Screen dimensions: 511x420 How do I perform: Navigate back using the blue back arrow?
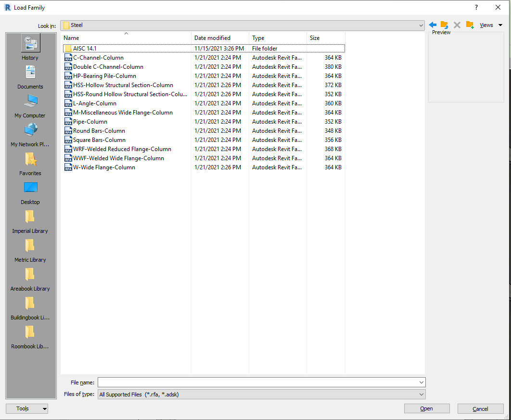[432, 25]
